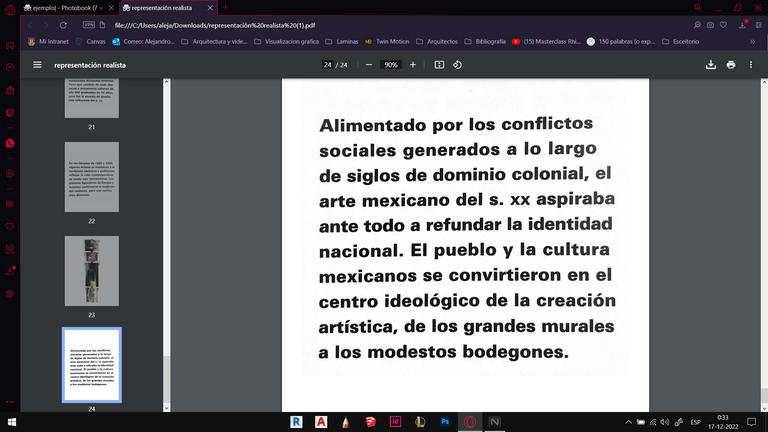The image size is (768, 432).
Task: Toggle the PDF sidebar hamburger menu
Action: tap(37, 65)
